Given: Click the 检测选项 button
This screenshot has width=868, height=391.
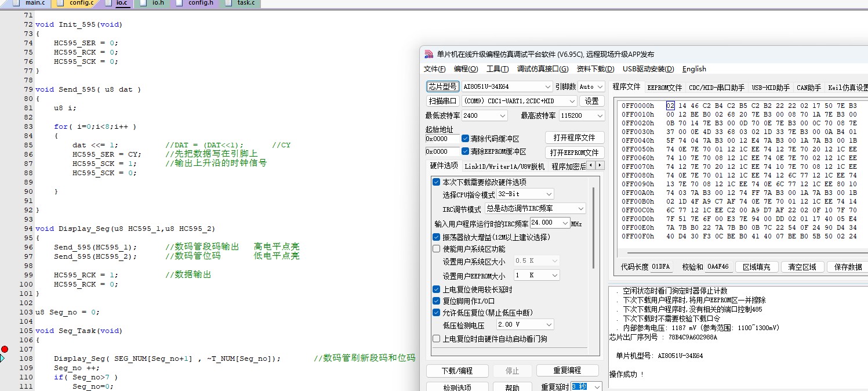Looking at the screenshot, I should pos(457,387).
